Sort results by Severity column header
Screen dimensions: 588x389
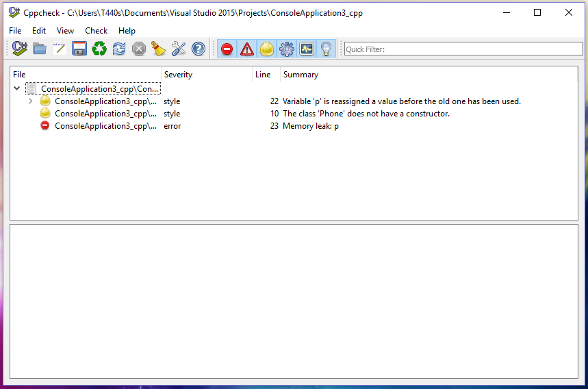pyautogui.click(x=207, y=75)
